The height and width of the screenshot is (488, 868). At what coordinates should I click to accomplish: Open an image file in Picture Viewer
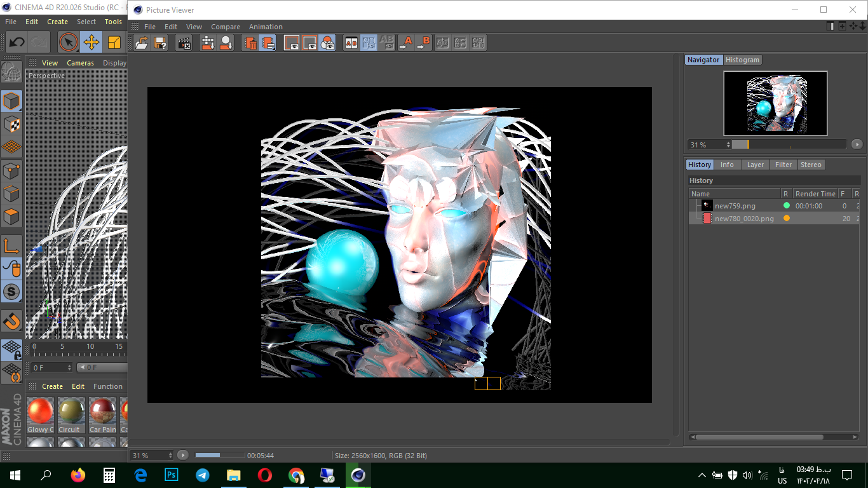tap(141, 43)
